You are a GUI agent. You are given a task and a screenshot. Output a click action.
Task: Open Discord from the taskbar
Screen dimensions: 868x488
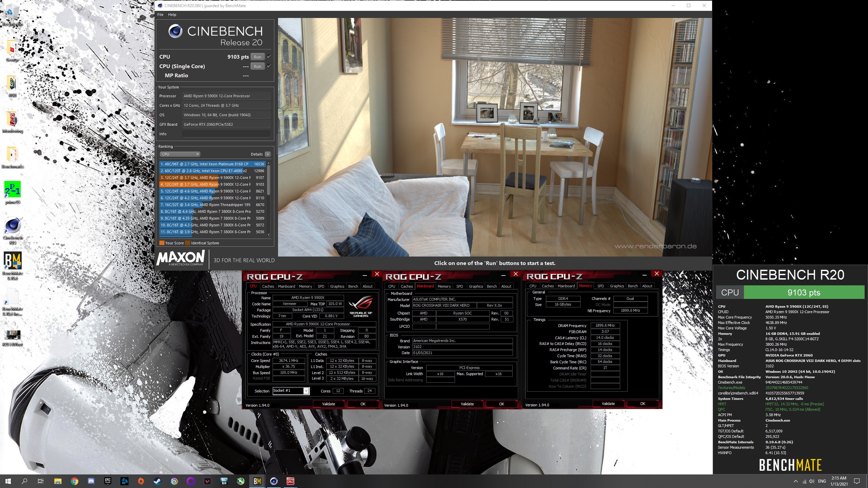tap(91, 481)
